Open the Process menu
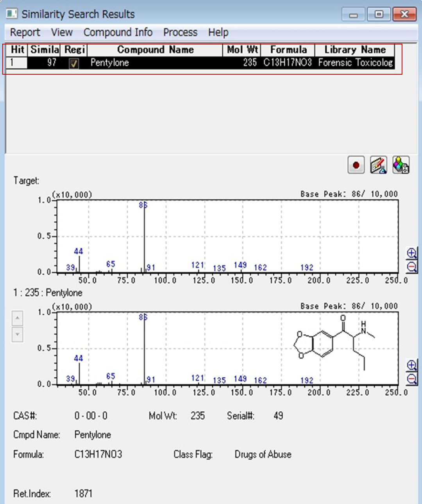This screenshot has width=422, height=504. 180,32
